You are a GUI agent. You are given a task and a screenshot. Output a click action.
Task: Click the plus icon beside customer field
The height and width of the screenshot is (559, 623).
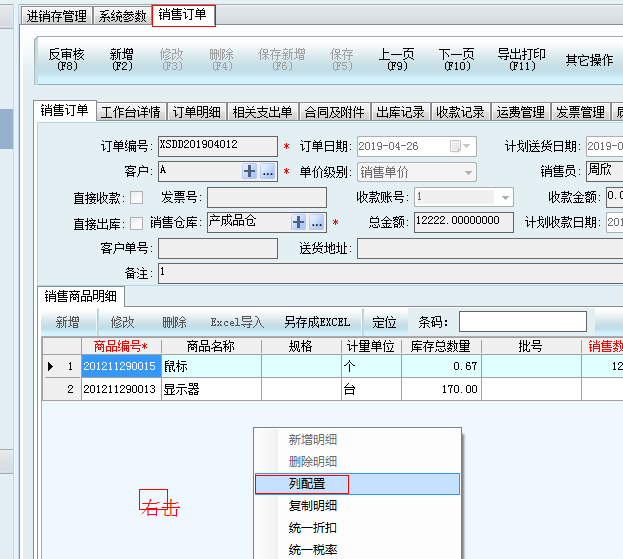click(x=250, y=172)
